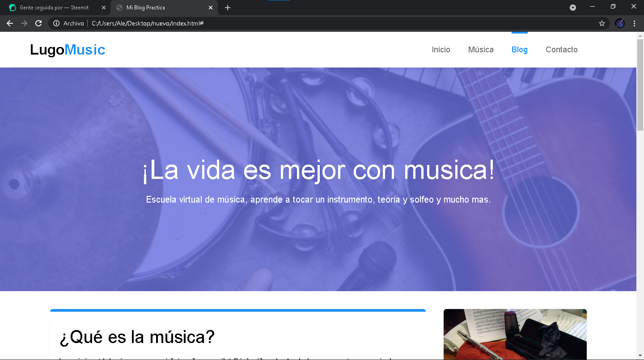Screen dimensions: 644x360
Task: Click the ¿Qué es la música? heading
Action: pyautogui.click(x=137, y=337)
